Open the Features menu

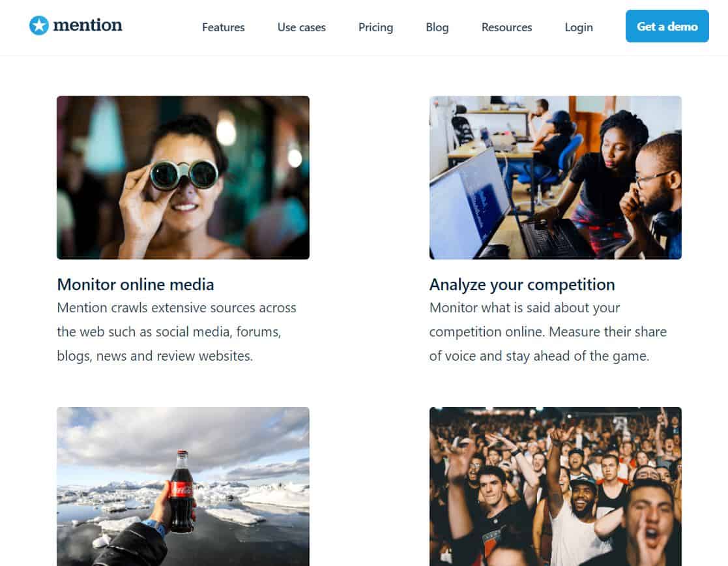224,27
